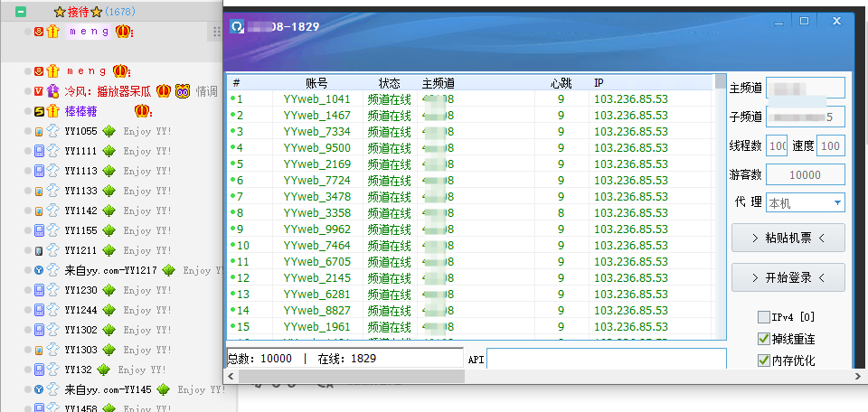The image size is (868, 412).
Task: Sort by the IP column header
Action: (x=599, y=83)
